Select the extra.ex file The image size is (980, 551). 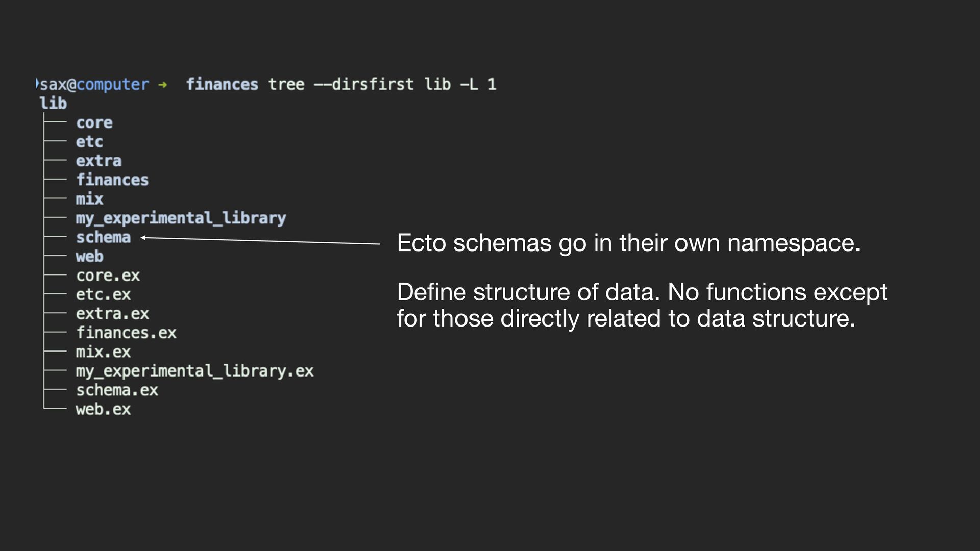point(113,314)
